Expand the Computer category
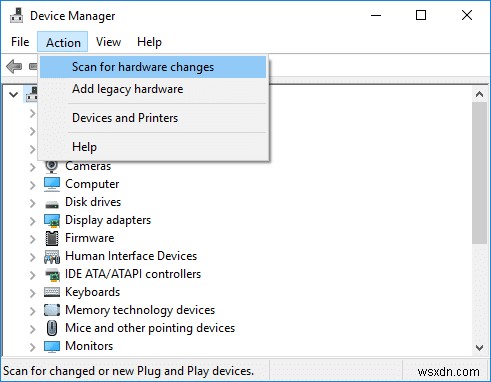The width and height of the screenshot is (491, 382). (x=32, y=184)
